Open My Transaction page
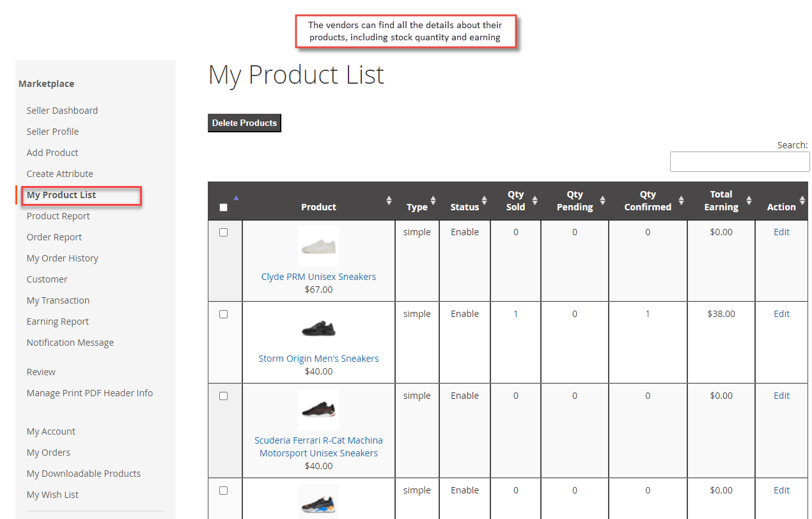This screenshot has width=812, height=519. (58, 300)
